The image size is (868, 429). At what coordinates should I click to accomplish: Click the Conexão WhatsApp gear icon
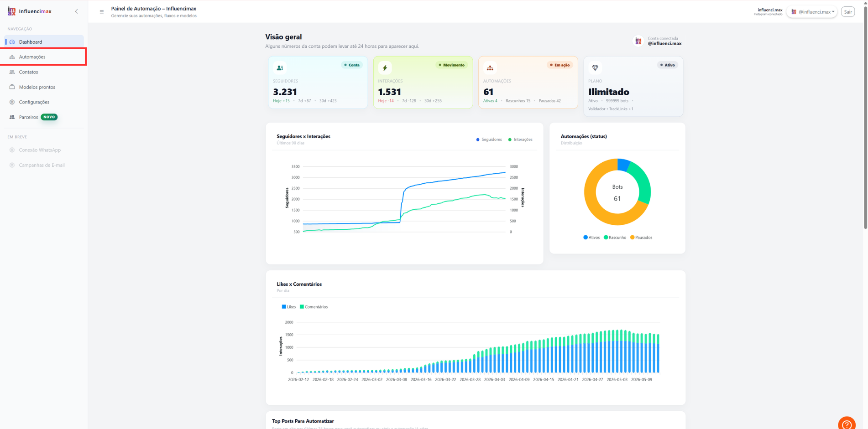tap(12, 150)
